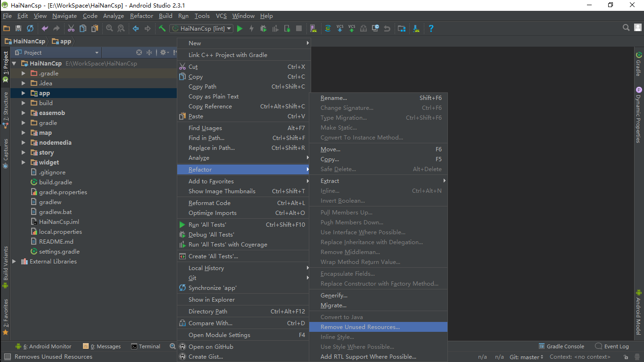Click the Save All toolbar icon
Viewport: 644px width, 362px height.
18,28
